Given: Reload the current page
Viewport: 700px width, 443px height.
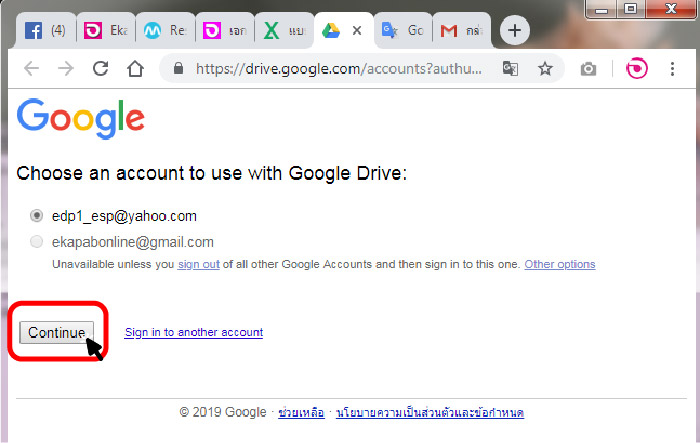Looking at the screenshot, I should click(x=100, y=69).
